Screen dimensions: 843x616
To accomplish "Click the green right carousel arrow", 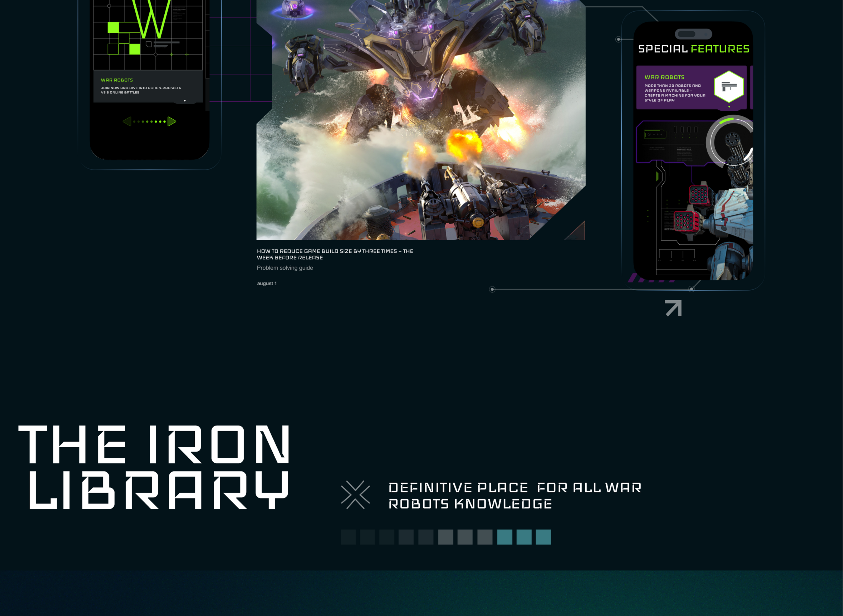I will pyautogui.click(x=171, y=121).
